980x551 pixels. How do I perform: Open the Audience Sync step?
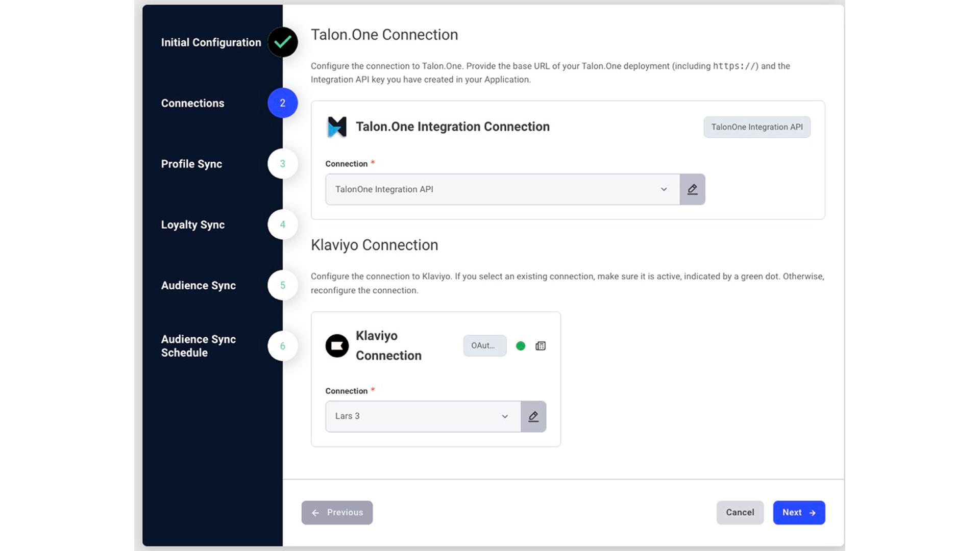tap(199, 285)
